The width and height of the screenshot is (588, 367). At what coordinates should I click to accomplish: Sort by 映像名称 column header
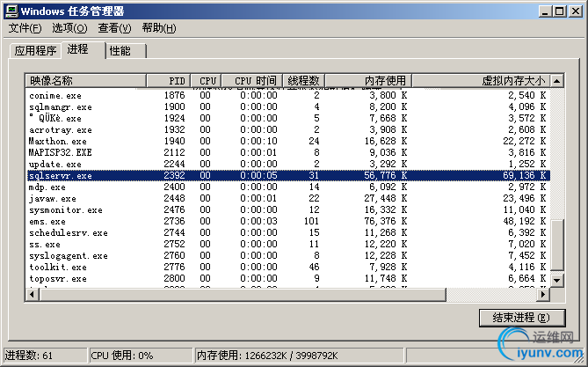coord(86,81)
